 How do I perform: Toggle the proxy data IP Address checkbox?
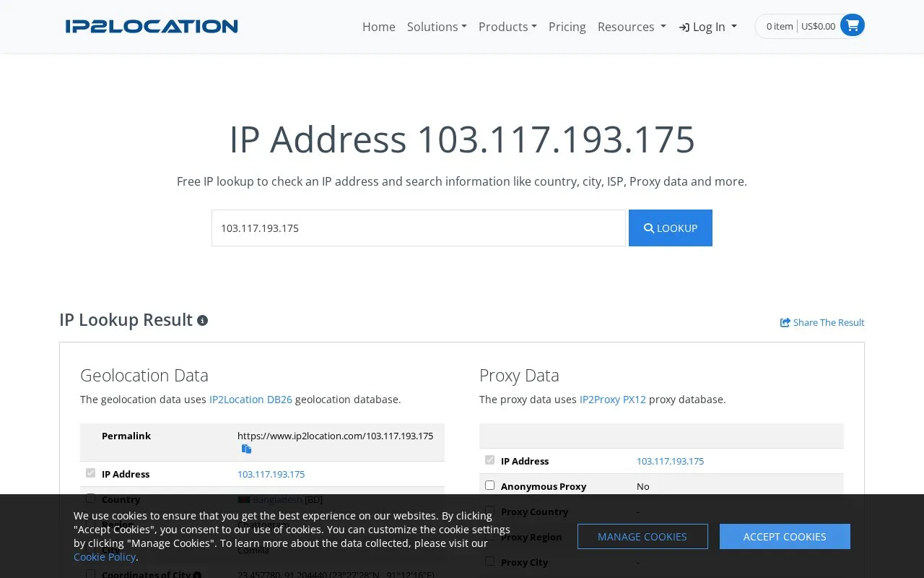(x=490, y=460)
